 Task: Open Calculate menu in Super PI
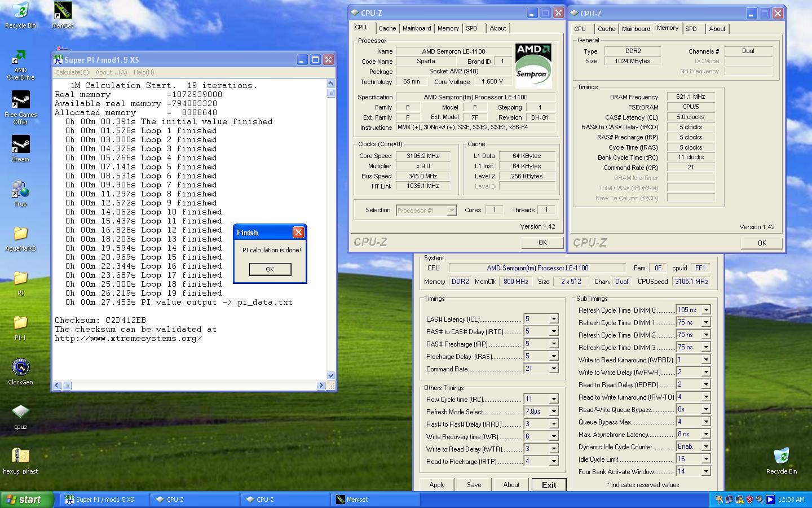pyautogui.click(x=72, y=72)
